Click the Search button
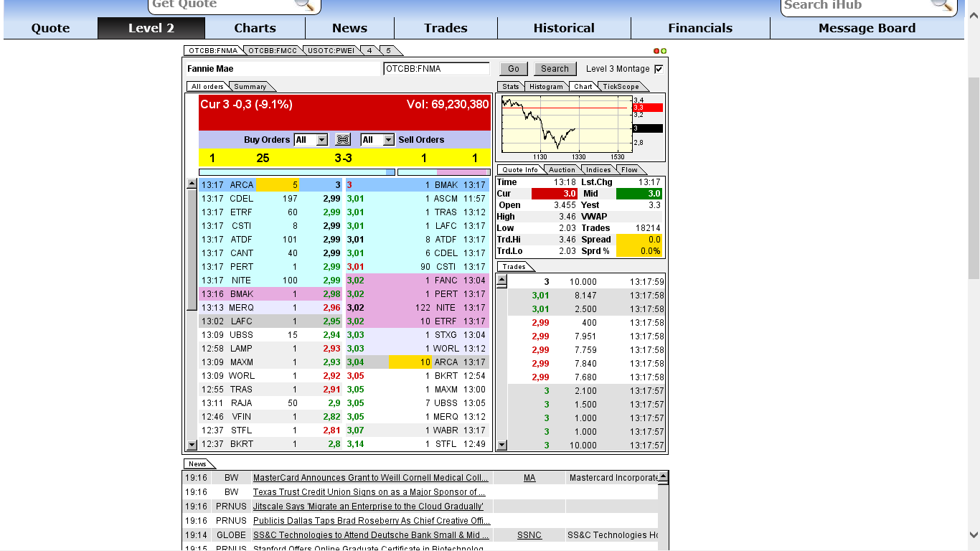The height and width of the screenshot is (551, 980). tap(555, 68)
